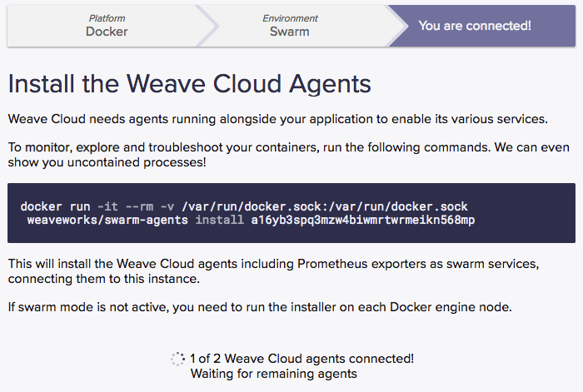
Task: Click the note about swarm mode not active
Action: coord(260,307)
